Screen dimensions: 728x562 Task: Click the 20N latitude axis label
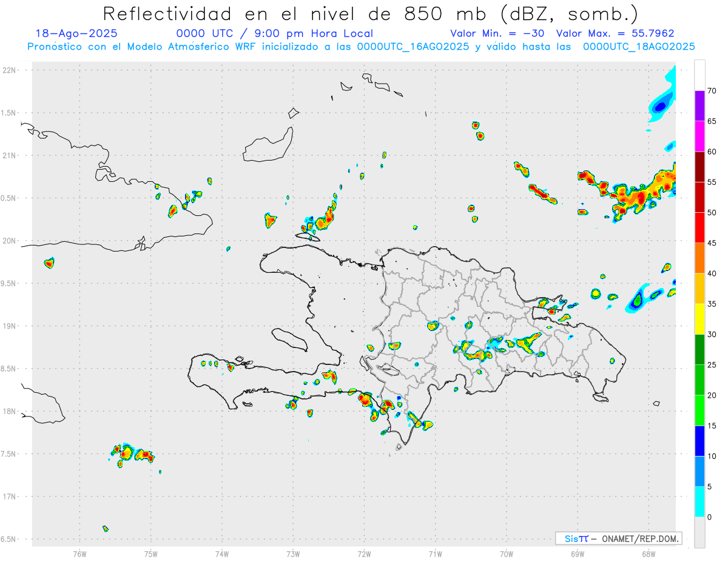(10, 241)
